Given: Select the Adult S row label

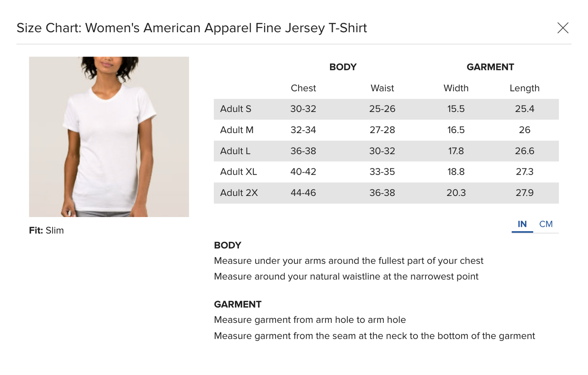Looking at the screenshot, I should pos(236,109).
